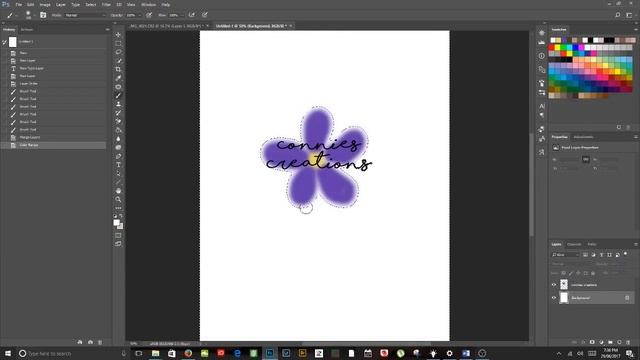Add layer mask in Layers panel

(592, 342)
